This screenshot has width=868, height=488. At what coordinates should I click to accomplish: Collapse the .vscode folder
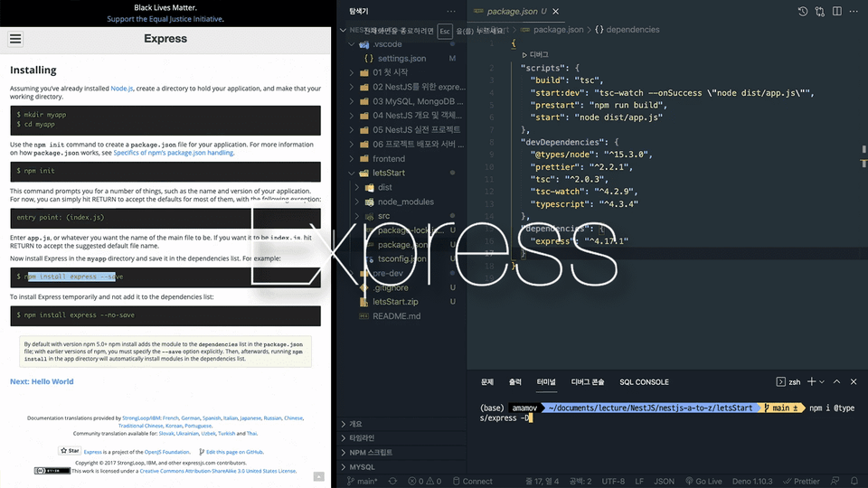[352, 44]
